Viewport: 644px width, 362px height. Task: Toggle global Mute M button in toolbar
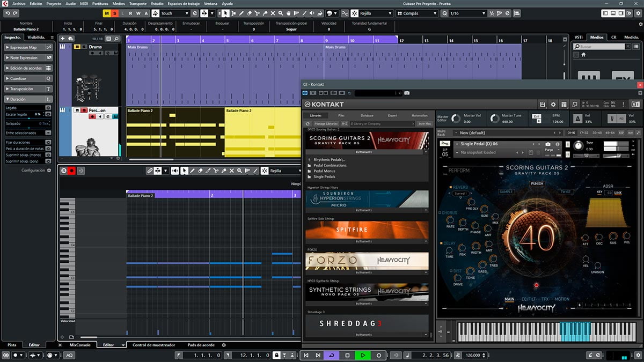point(107,13)
